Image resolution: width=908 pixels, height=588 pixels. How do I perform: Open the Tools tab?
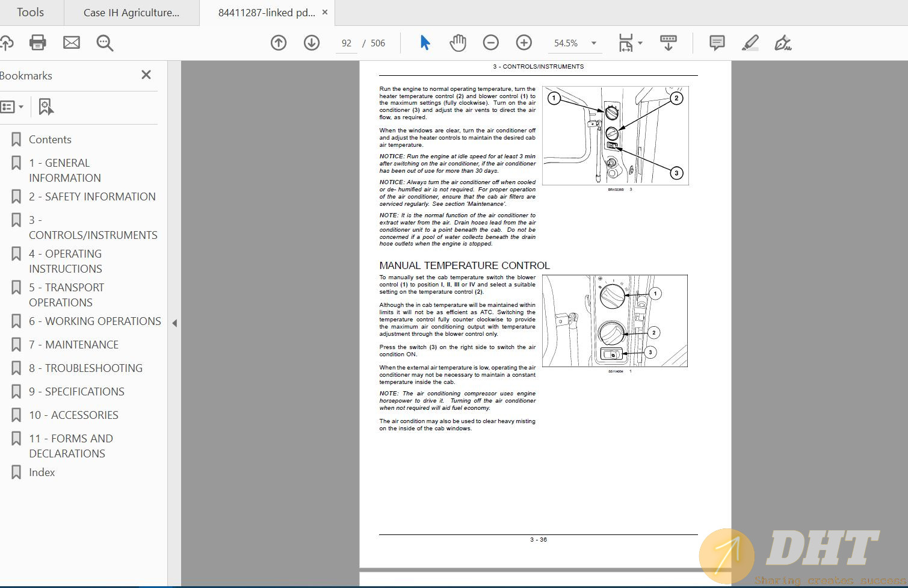tap(30, 13)
